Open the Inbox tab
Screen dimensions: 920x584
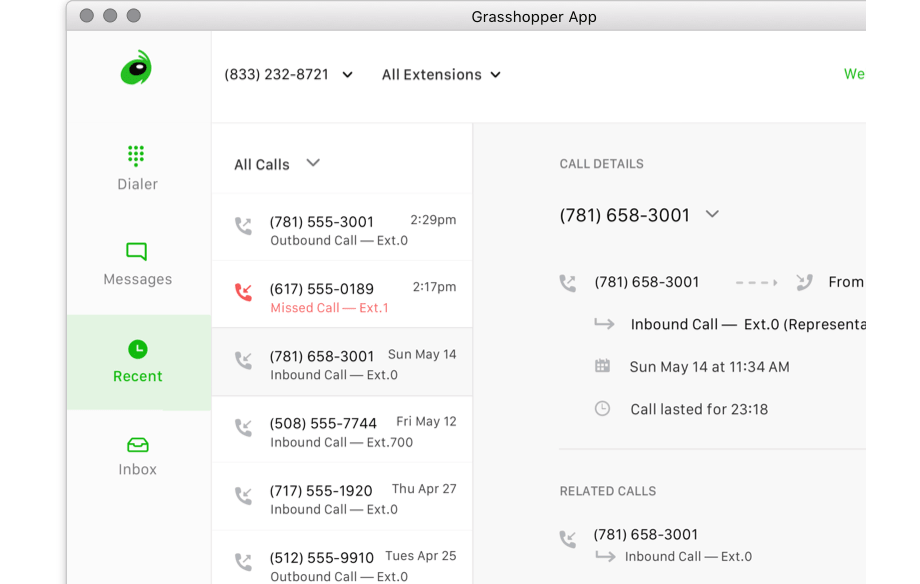coord(137,455)
